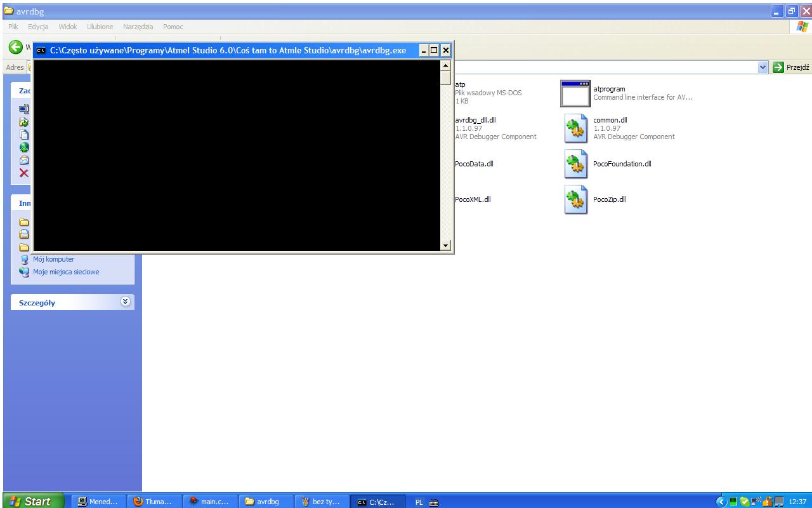Open the Mój komputer link
Screen dimensions: 812x508
click(53, 259)
